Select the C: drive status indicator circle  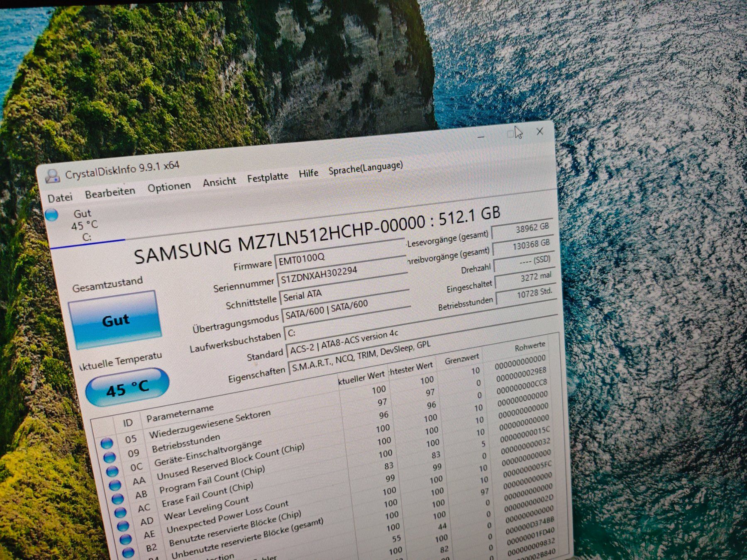click(52, 215)
